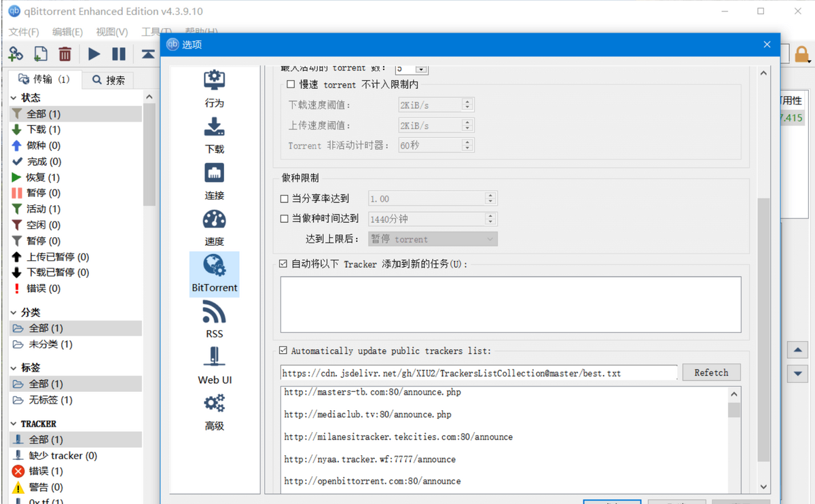Enable 当分享率达到 checkbox
The height and width of the screenshot is (504, 815).
(x=285, y=199)
